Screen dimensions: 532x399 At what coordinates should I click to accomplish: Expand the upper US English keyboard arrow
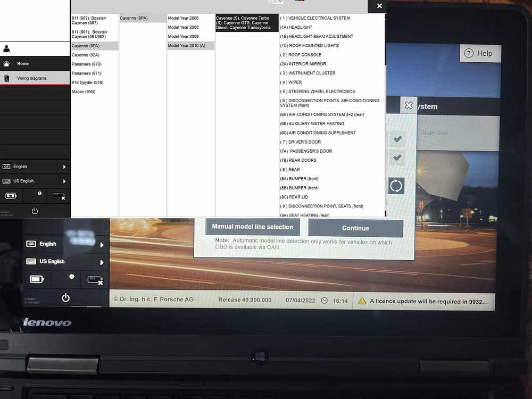click(64, 181)
